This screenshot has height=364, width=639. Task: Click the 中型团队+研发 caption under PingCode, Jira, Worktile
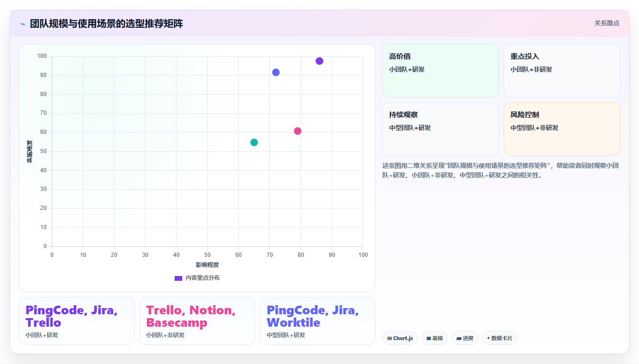[x=286, y=335]
